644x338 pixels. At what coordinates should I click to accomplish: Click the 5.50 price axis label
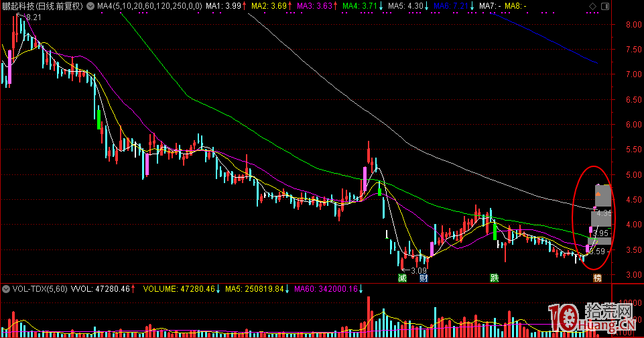[634, 150]
